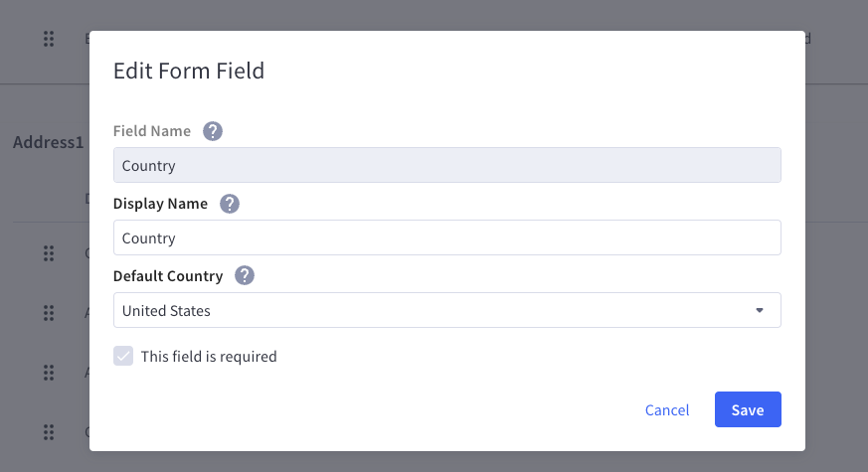Click the "This field is required" label text
This screenshot has height=472, width=868.
point(209,357)
